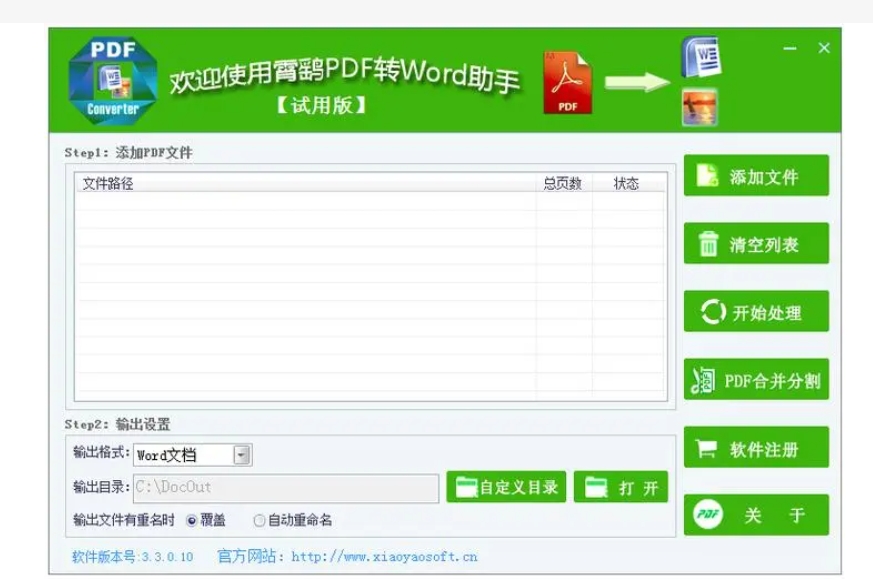
Task: Click the 添加文件 add-file button
Action: [756, 176]
